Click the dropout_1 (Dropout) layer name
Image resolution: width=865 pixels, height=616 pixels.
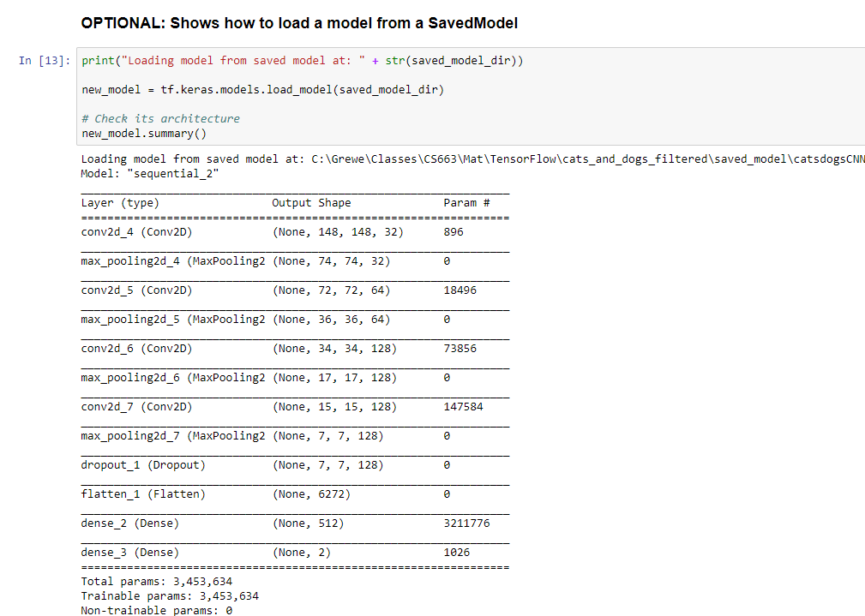click(142, 465)
